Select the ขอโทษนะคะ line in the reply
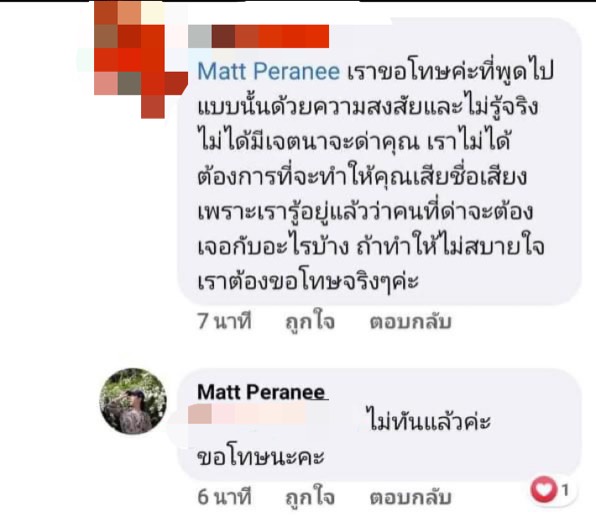This screenshot has width=596, height=523. click(x=261, y=456)
